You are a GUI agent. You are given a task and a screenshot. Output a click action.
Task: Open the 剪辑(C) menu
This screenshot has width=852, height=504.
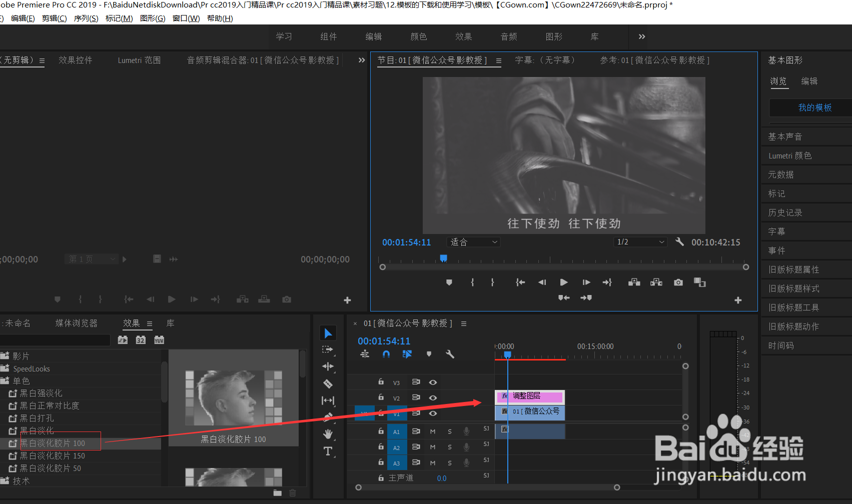pyautogui.click(x=54, y=18)
